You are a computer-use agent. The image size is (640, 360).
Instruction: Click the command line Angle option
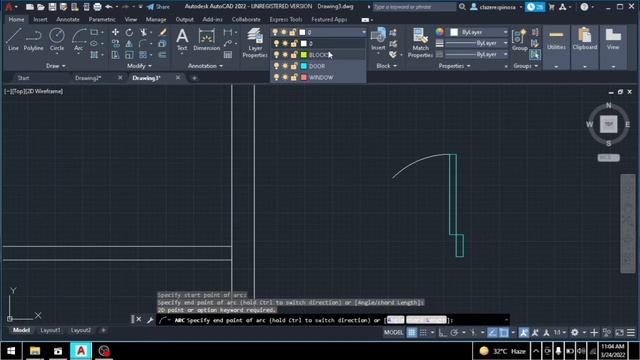click(x=395, y=320)
